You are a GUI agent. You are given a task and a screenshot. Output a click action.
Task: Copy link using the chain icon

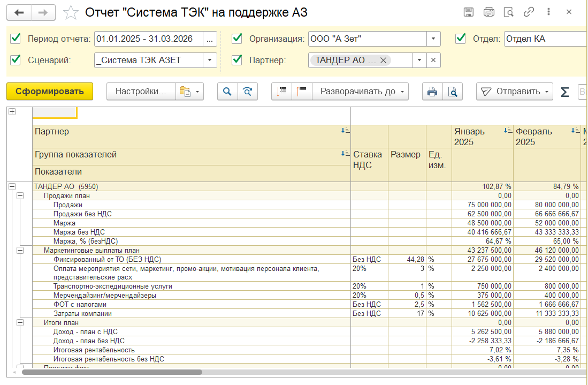529,12
